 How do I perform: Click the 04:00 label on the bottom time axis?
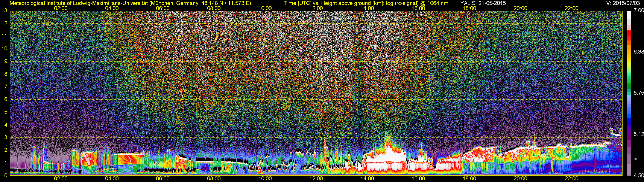click(112, 179)
